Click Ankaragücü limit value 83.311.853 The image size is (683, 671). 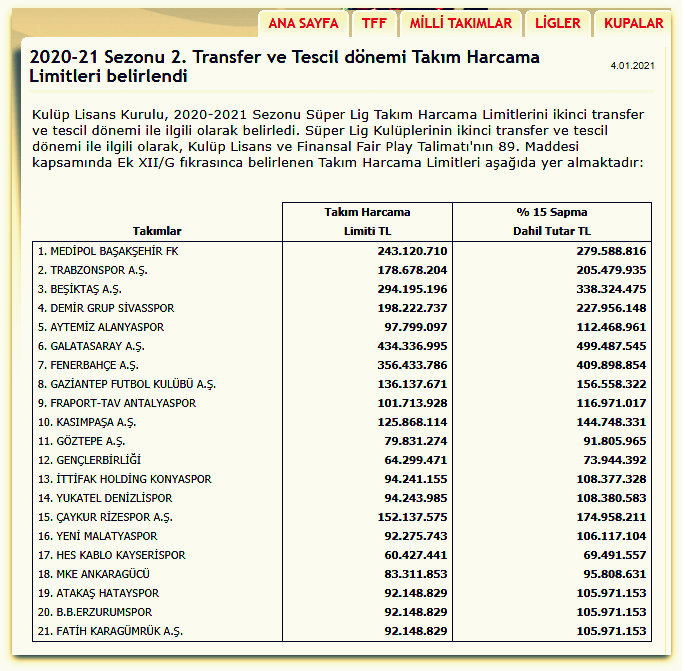(x=416, y=574)
